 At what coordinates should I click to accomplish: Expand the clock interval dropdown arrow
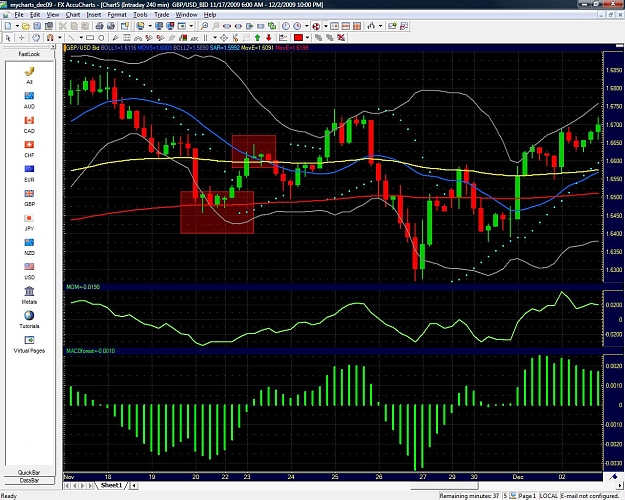(306, 26)
